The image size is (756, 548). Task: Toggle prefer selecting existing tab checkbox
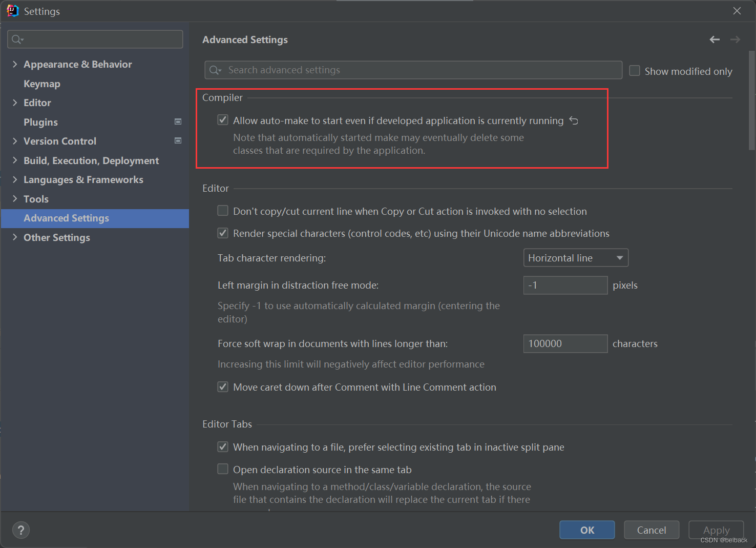click(223, 446)
